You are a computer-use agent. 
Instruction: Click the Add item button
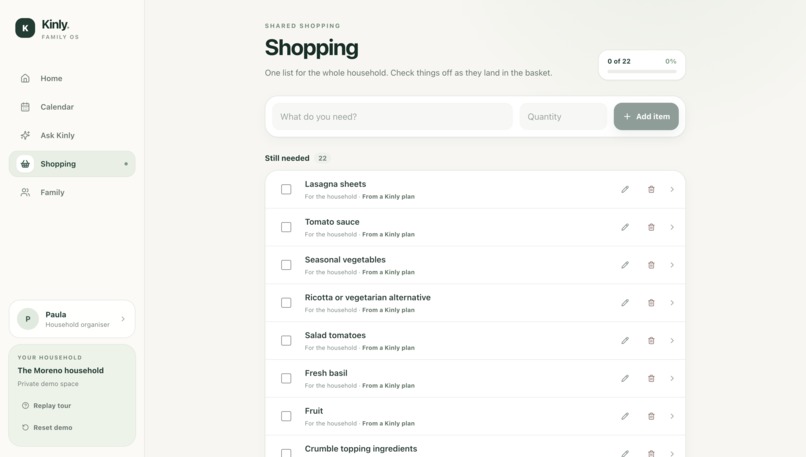[646, 117]
